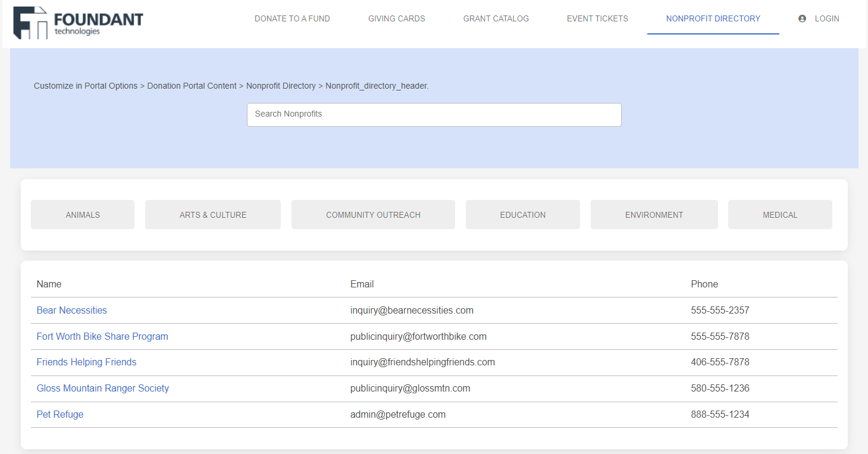Select the EVENT TICKETS tab
Screen dimensions: 868x454
point(597,18)
